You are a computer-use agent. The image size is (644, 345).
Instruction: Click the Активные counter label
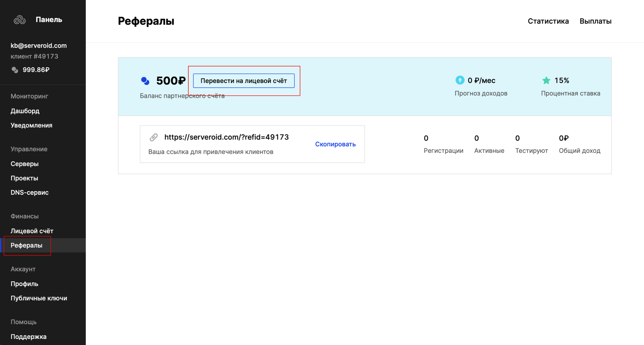point(489,151)
